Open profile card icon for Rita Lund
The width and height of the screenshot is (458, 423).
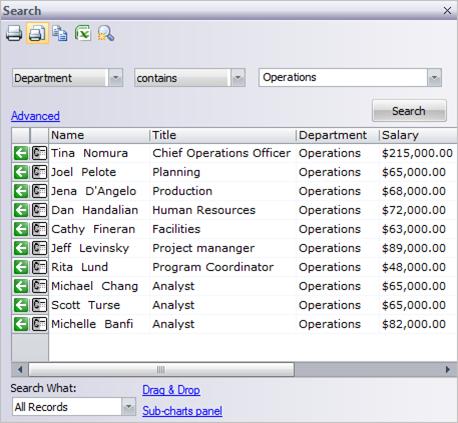[x=39, y=267]
